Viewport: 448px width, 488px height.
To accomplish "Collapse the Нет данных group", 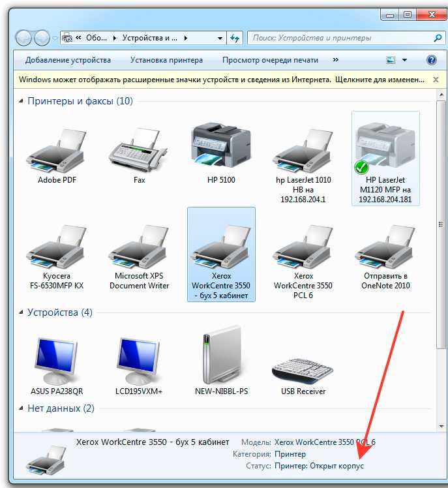I will pyautogui.click(x=22, y=408).
